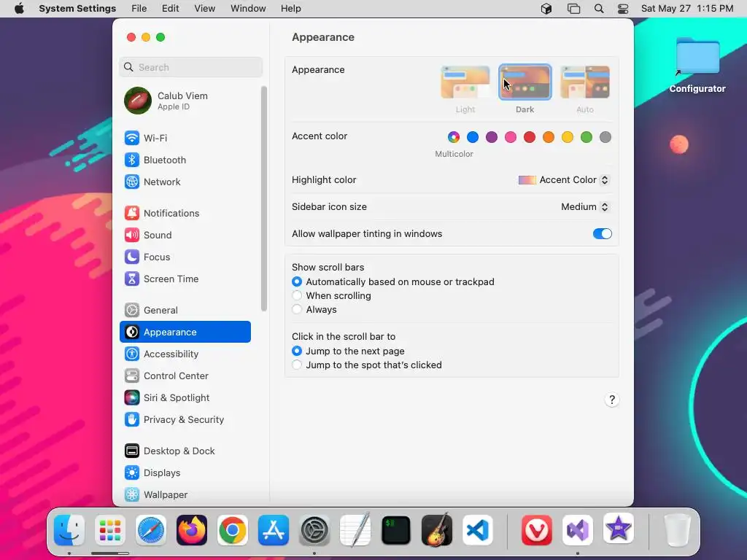747x560 pixels.
Task: Select Screen Time in sidebar
Action: [185, 279]
